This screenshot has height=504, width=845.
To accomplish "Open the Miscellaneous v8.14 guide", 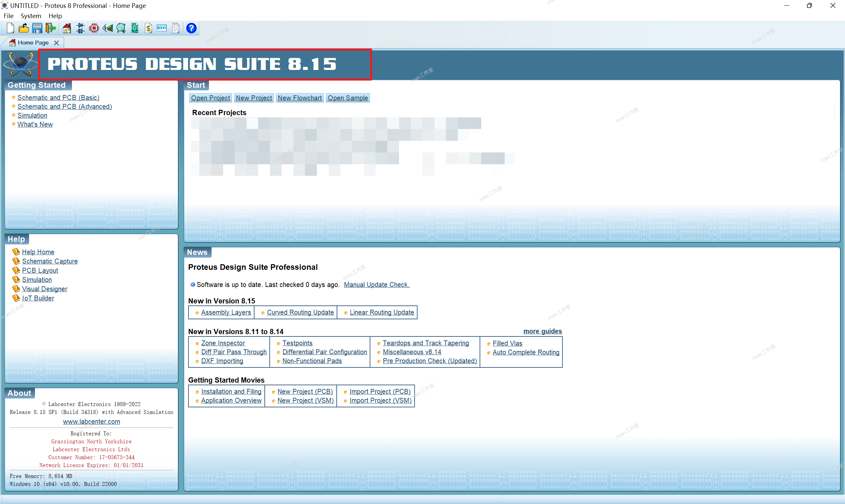I will 412,352.
